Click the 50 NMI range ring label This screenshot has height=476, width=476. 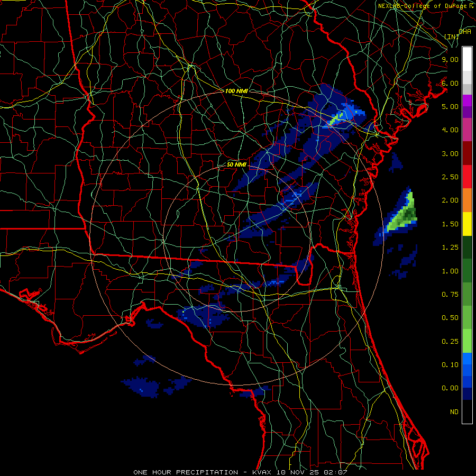(x=236, y=165)
